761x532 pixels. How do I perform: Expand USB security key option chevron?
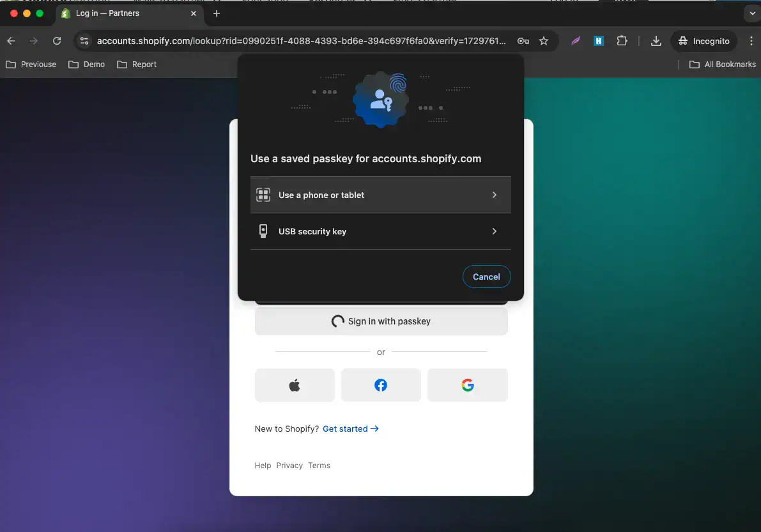494,231
